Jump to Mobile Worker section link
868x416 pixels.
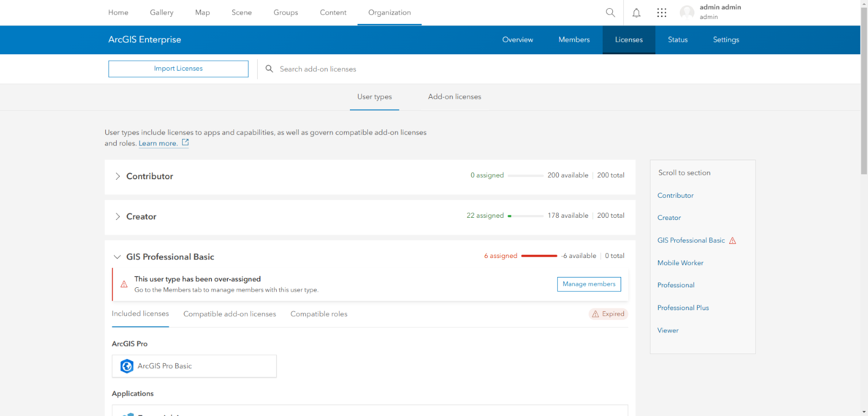[x=680, y=263]
